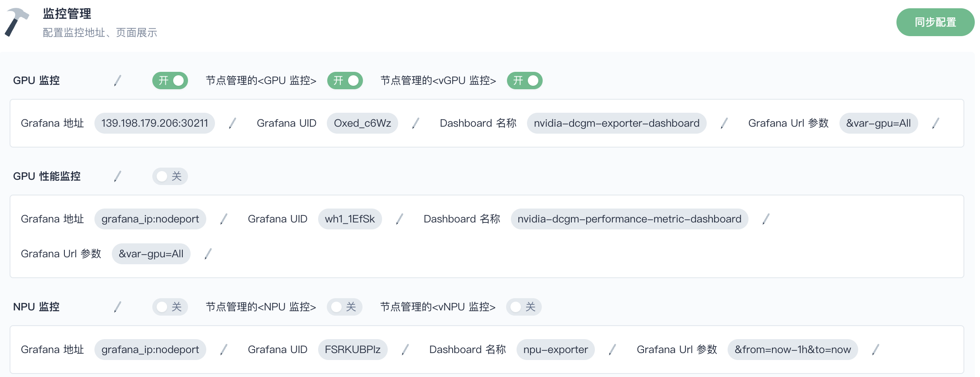This screenshot has width=980, height=377.
Task: Click the 同步配置 button
Action: [935, 22]
